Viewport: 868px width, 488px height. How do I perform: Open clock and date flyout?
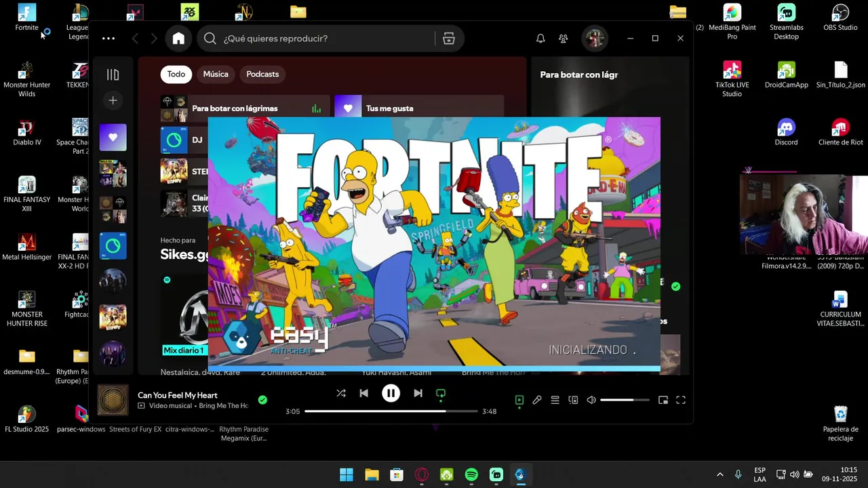pyautogui.click(x=840, y=474)
